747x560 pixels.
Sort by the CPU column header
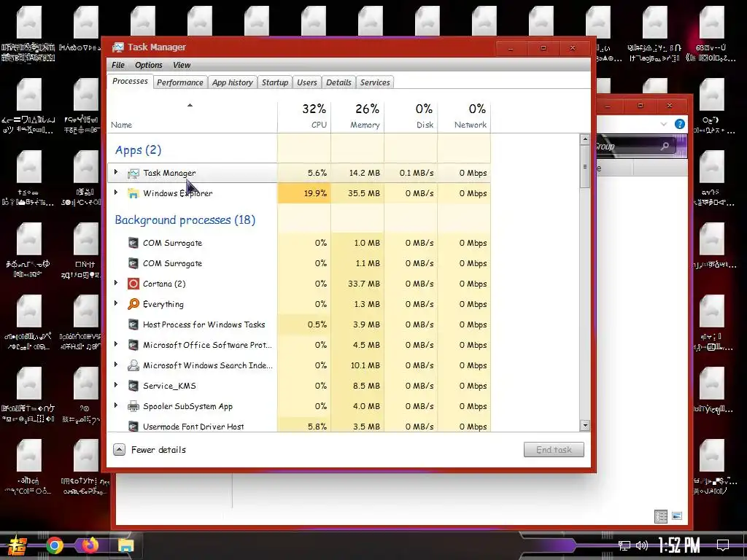(x=304, y=116)
